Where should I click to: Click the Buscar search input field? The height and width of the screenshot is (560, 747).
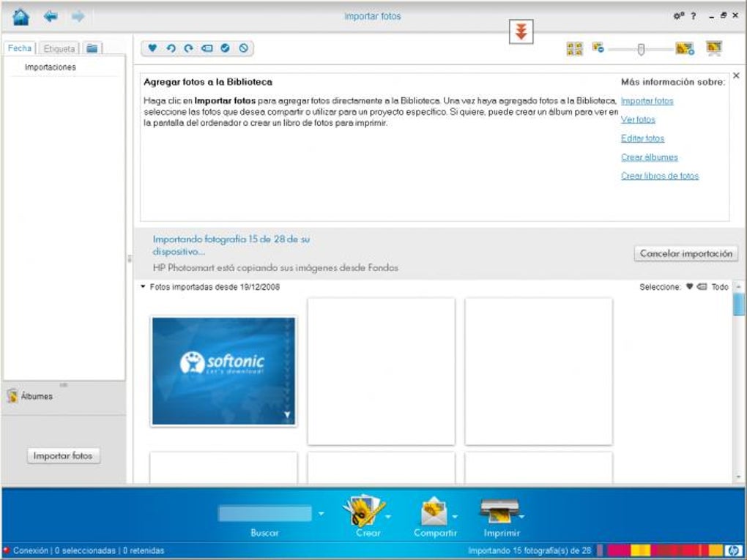265,513
